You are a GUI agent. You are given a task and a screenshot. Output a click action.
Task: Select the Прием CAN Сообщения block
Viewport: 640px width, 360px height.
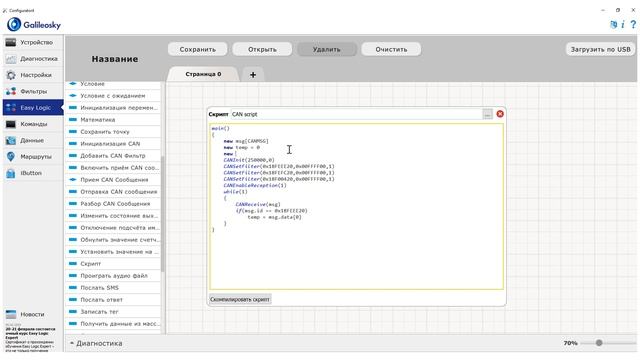pyautogui.click(x=113, y=180)
